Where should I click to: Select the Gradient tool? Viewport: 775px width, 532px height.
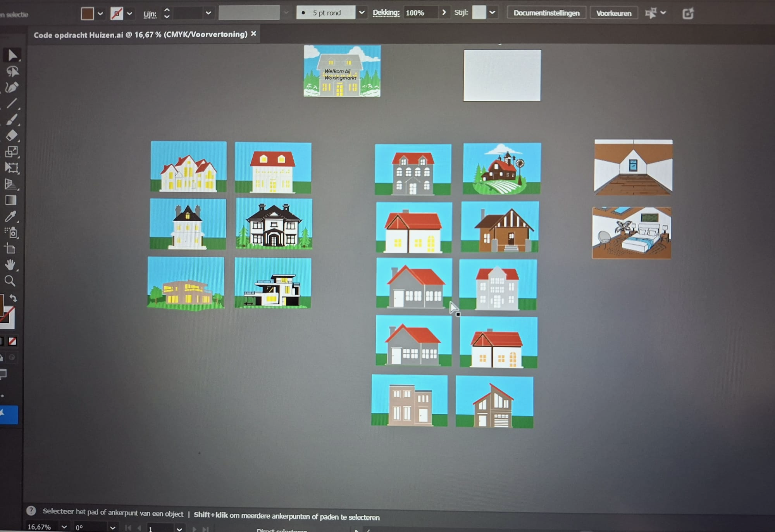(11, 200)
